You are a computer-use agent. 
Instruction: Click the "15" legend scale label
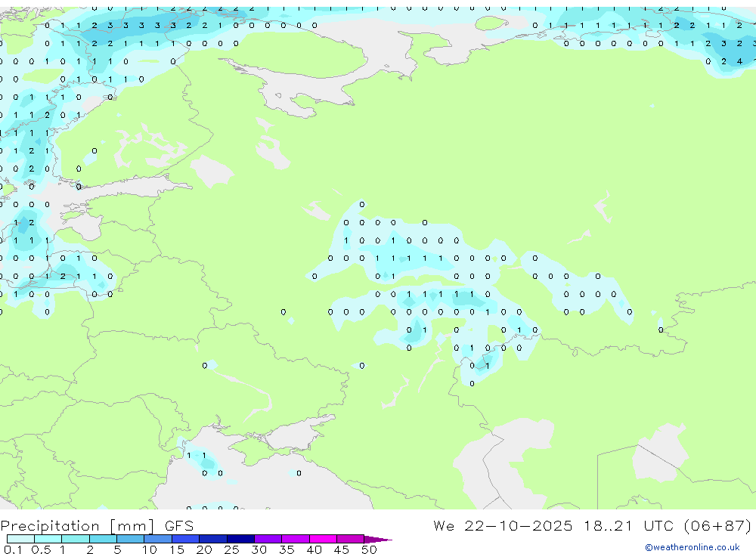[177, 549]
